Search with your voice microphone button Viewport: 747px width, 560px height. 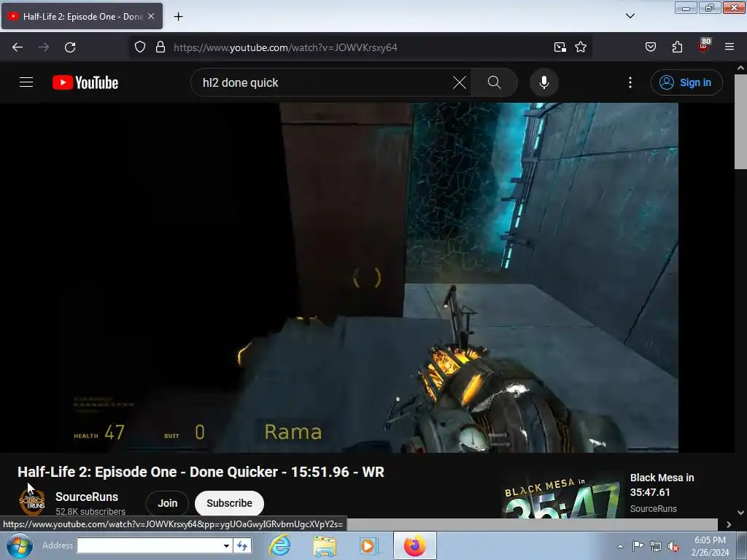coord(544,82)
